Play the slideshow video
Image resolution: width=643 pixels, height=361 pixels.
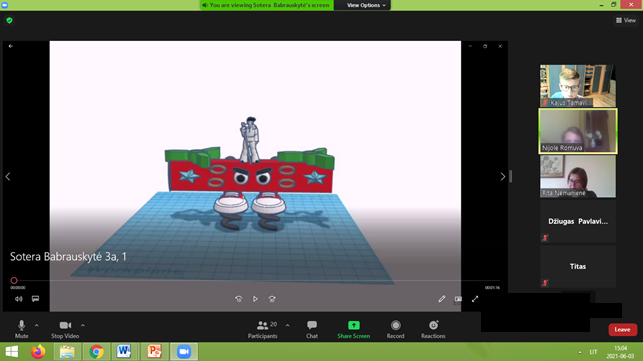point(255,299)
